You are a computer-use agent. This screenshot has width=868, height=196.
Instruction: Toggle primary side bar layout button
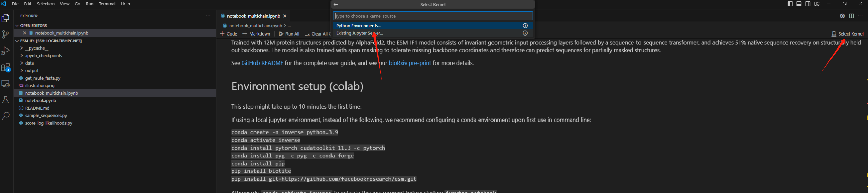click(790, 4)
